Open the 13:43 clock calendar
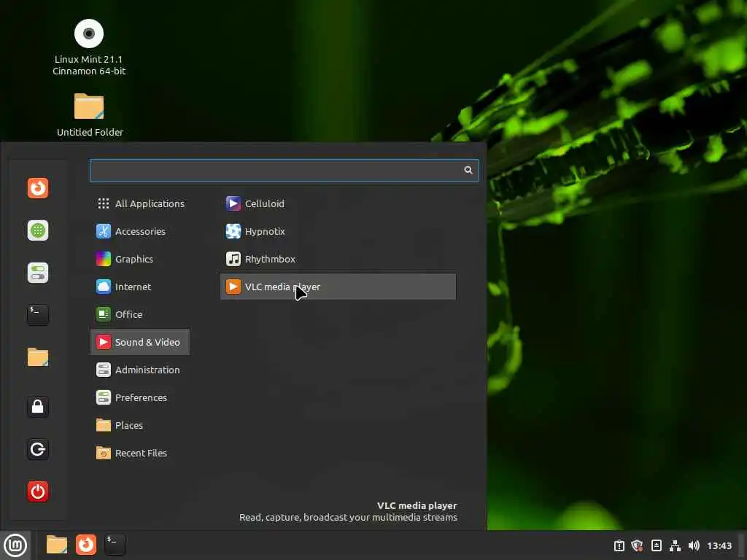 [719, 545]
